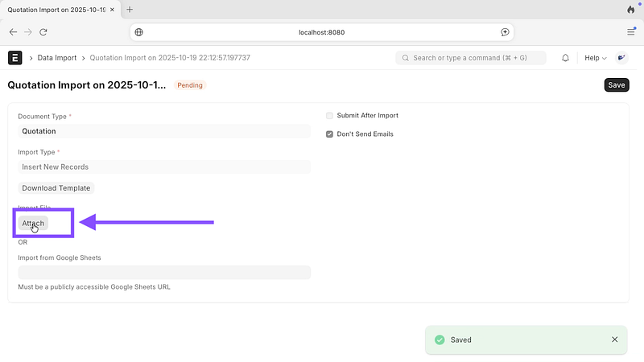Focus the Import from Google Sheets field
Image resolution: width=644 pixels, height=362 pixels.
point(163,273)
